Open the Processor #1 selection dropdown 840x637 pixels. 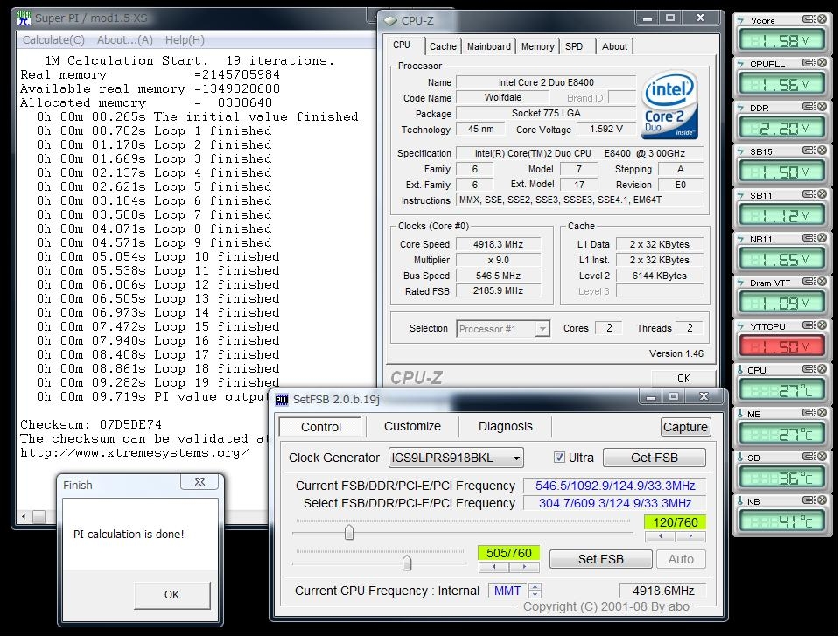pos(542,328)
